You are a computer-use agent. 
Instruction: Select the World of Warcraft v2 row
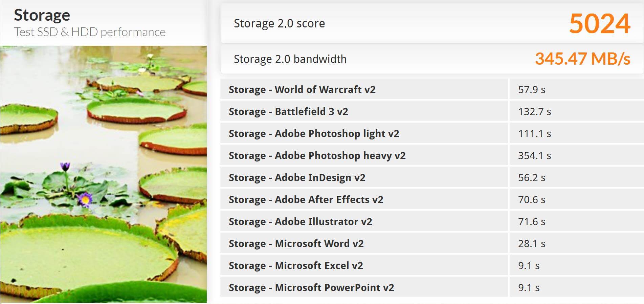(x=302, y=89)
